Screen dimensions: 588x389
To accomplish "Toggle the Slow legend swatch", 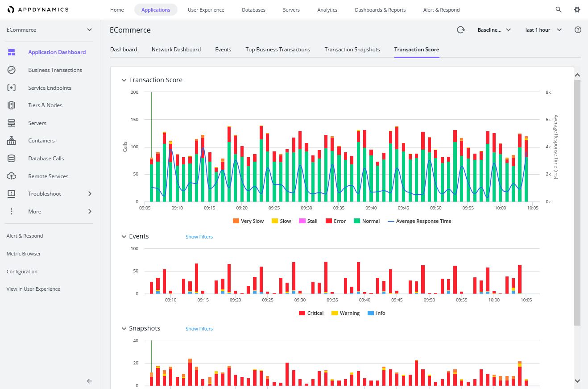I will tap(275, 221).
